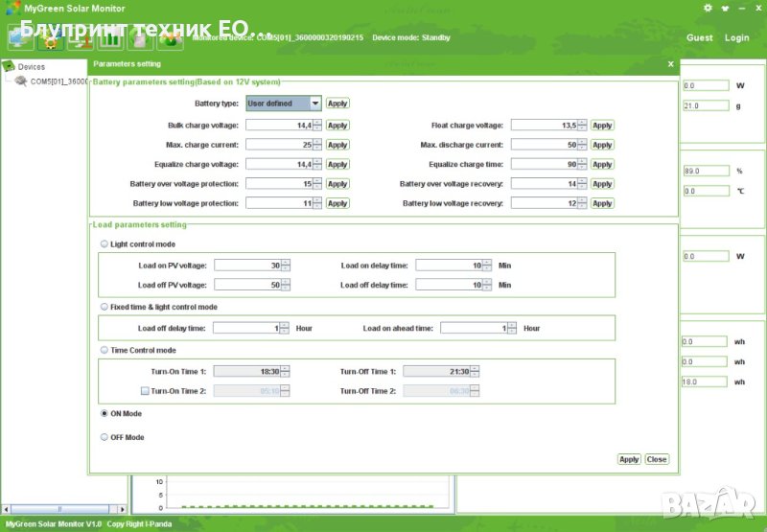Click the document page toolbar icon
The width and height of the screenshot is (767, 532).
(140, 38)
